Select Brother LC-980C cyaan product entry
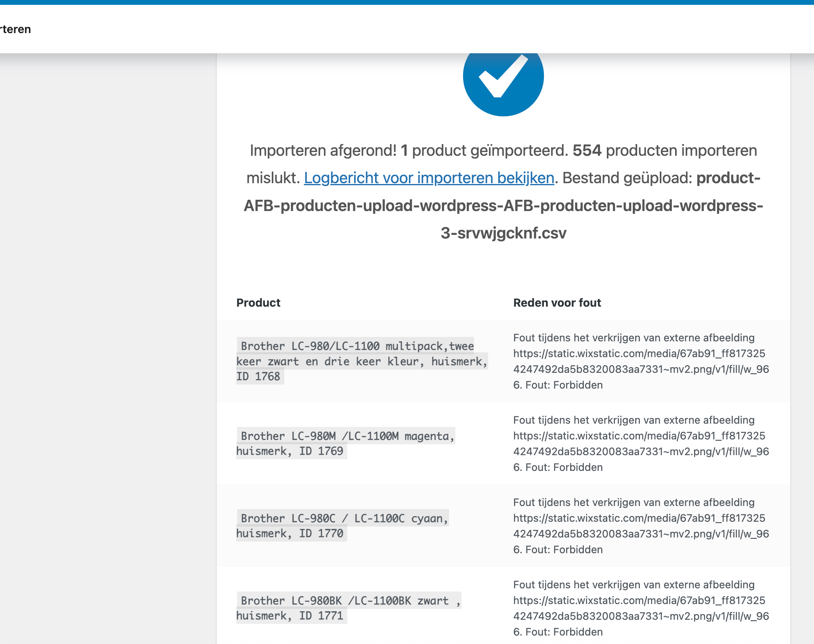Viewport: 814px width, 644px height. [342, 526]
